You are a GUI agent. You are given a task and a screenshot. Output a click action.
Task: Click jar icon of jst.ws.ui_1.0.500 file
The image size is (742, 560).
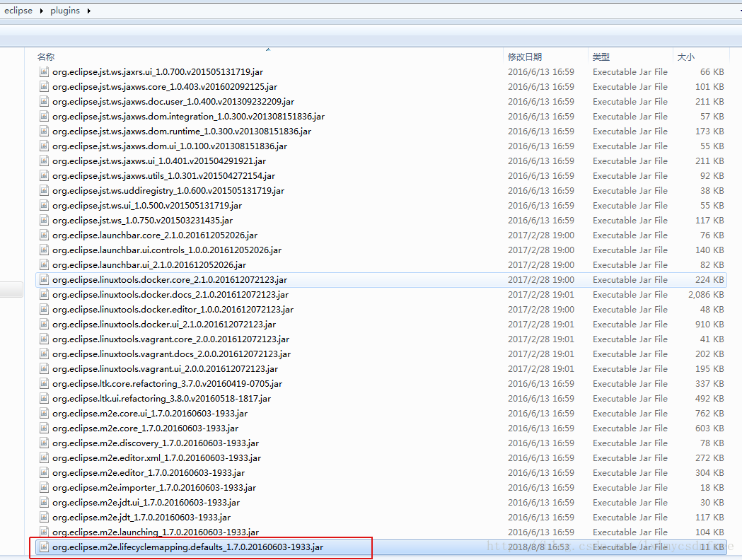[x=44, y=205]
